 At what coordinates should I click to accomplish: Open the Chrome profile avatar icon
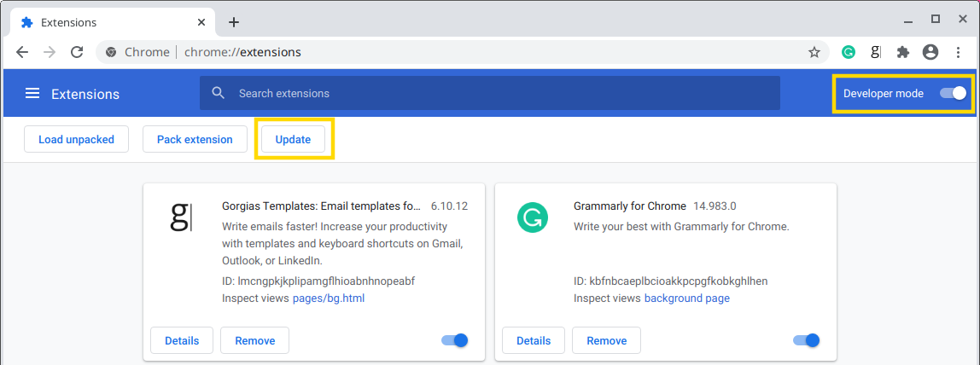(x=930, y=52)
